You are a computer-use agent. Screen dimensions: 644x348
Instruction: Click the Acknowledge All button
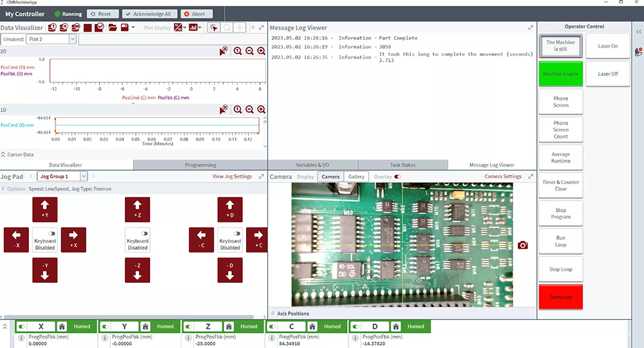point(149,14)
